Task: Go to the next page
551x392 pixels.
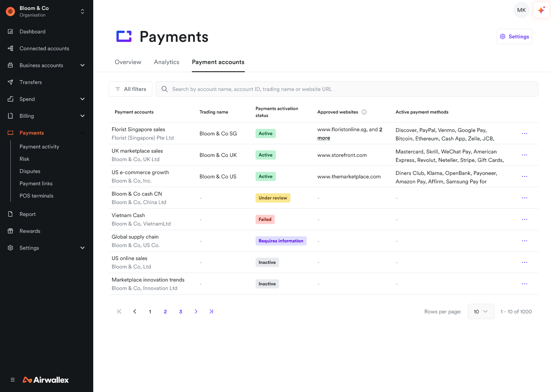Action: (196, 311)
